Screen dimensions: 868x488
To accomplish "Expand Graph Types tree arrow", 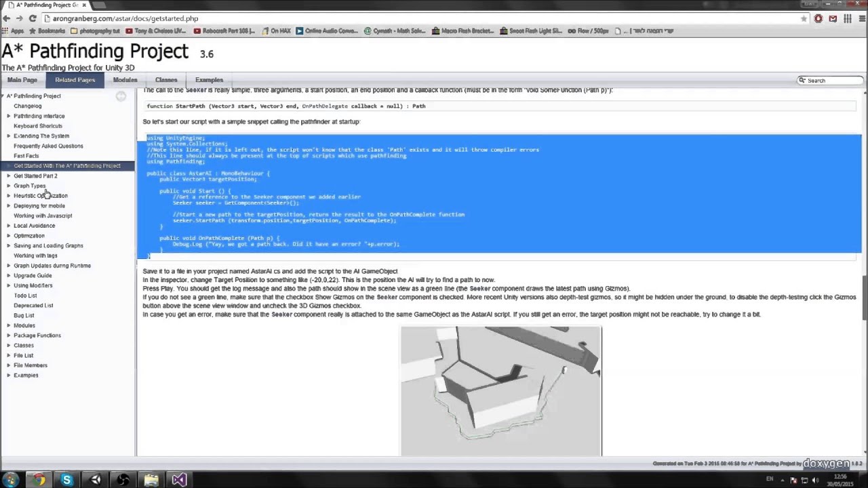I will [x=9, y=186].
